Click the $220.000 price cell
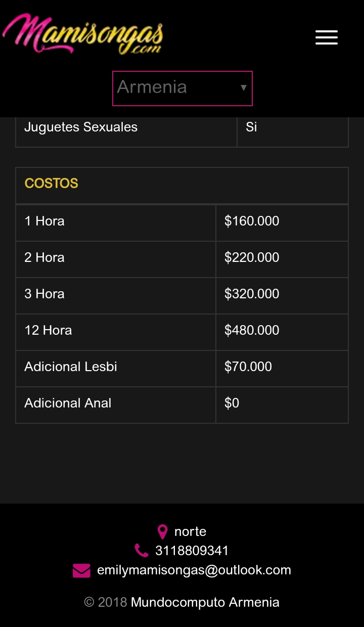The height and width of the screenshot is (627, 364). 252,257
